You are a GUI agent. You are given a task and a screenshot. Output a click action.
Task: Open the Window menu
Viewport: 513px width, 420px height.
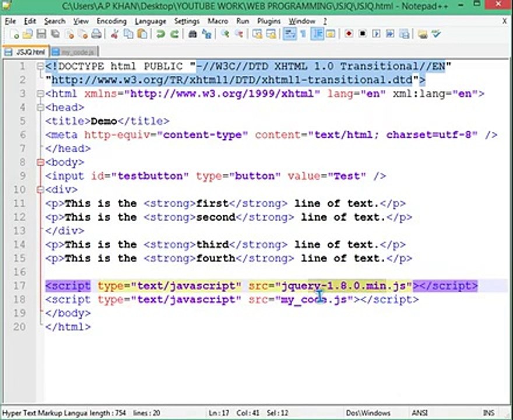click(301, 21)
